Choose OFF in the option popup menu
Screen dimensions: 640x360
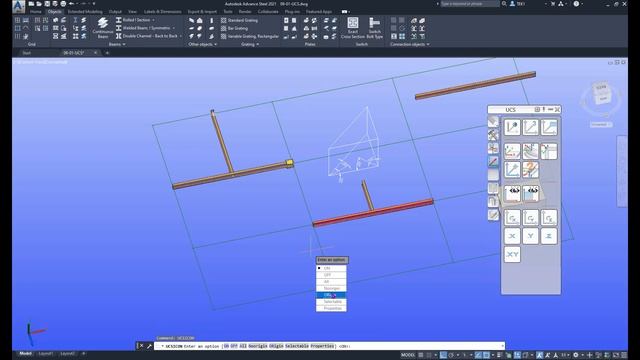coord(331,275)
